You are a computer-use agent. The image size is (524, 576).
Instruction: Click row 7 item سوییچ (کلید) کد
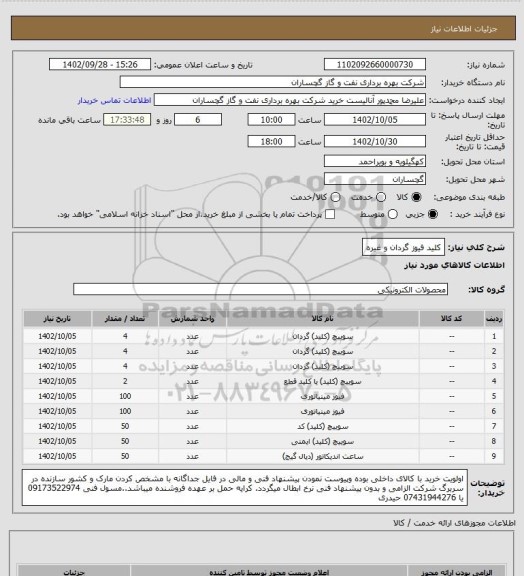pyautogui.click(x=323, y=426)
